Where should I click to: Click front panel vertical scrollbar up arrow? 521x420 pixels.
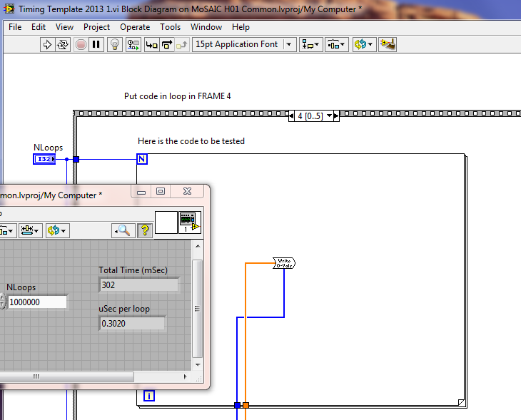198,246
